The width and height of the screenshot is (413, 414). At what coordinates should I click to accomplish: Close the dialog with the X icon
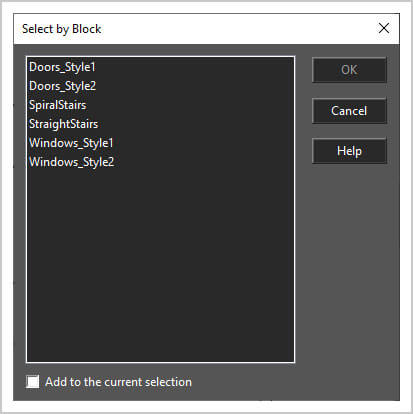pos(384,28)
